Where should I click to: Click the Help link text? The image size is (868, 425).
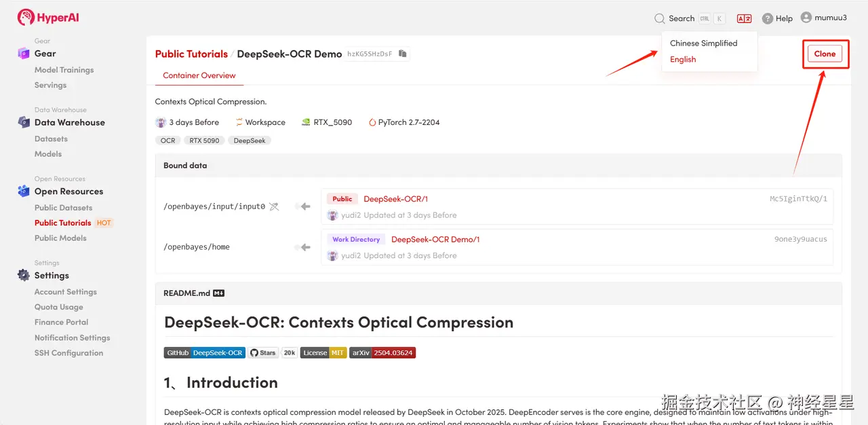coord(784,18)
